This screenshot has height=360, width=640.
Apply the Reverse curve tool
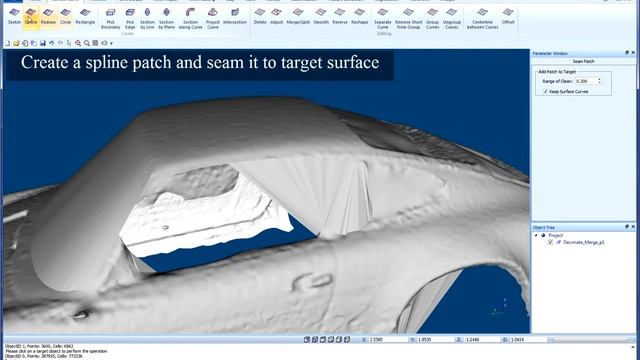pyautogui.click(x=340, y=17)
